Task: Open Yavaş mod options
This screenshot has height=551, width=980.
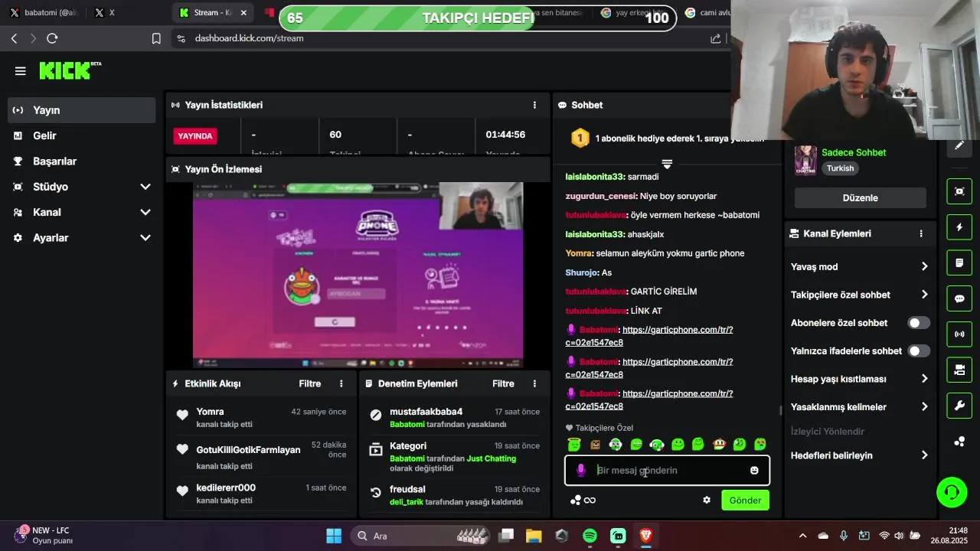Action: pyautogui.click(x=859, y=267)
